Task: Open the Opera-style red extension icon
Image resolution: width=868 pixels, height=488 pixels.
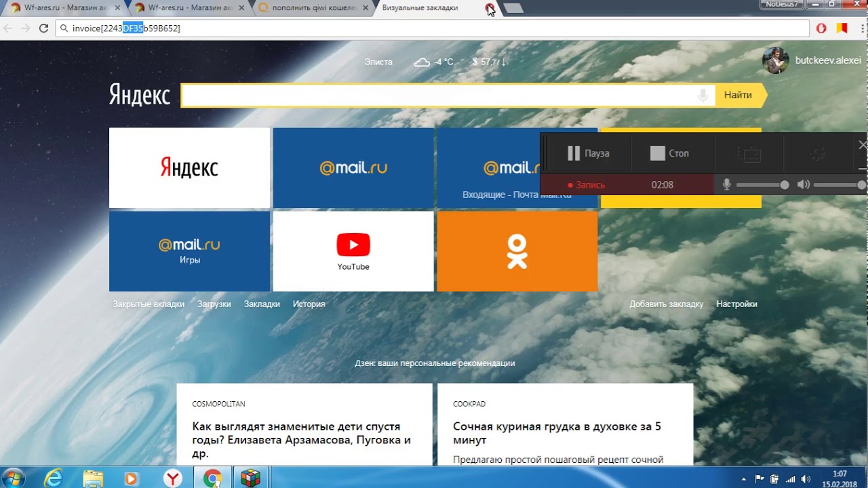Action: [821, 28]
